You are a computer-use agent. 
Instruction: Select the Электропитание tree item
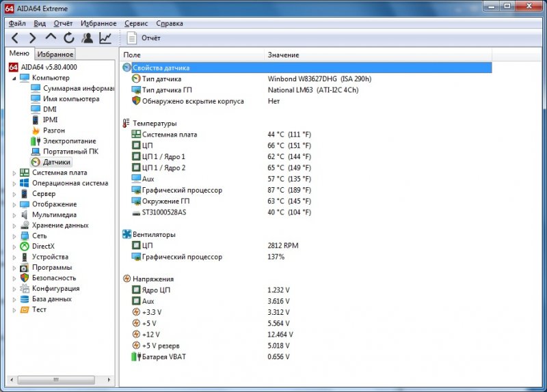[69, 141]
